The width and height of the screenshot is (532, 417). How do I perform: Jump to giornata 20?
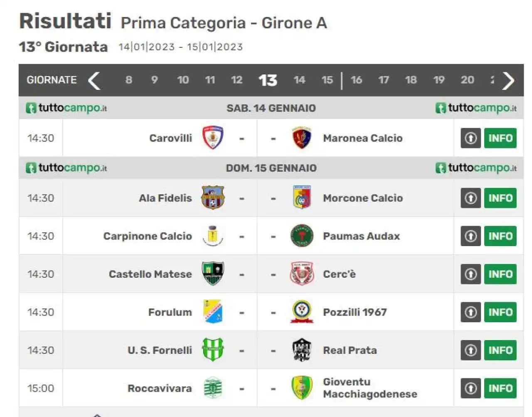click(467, 80)
